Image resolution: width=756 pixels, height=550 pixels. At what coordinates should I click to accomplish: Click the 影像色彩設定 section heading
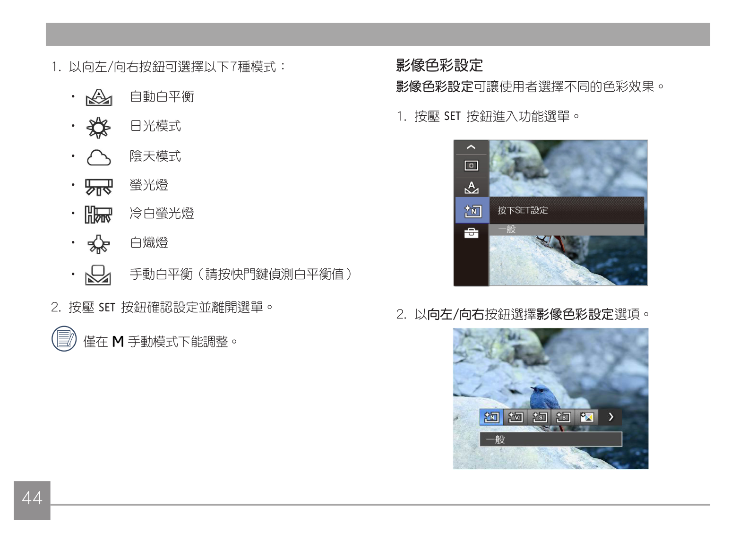pyautogui.click(x=439, y=65)
